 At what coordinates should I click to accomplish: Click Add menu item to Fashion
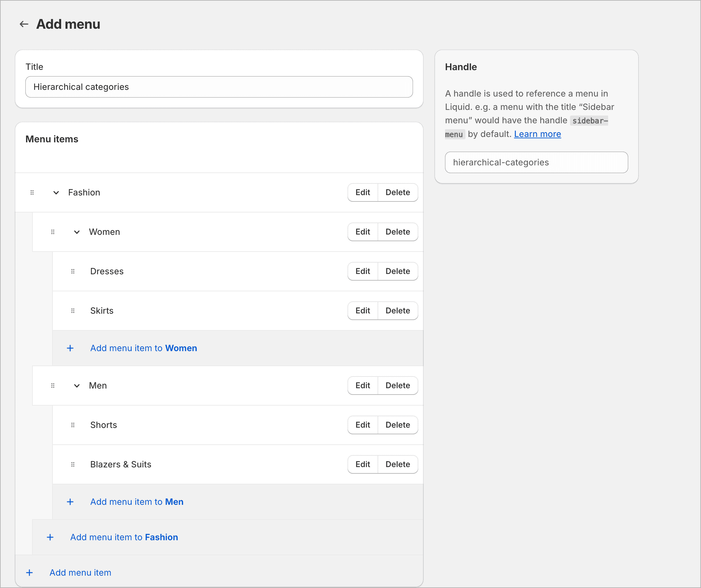(124, 537)
